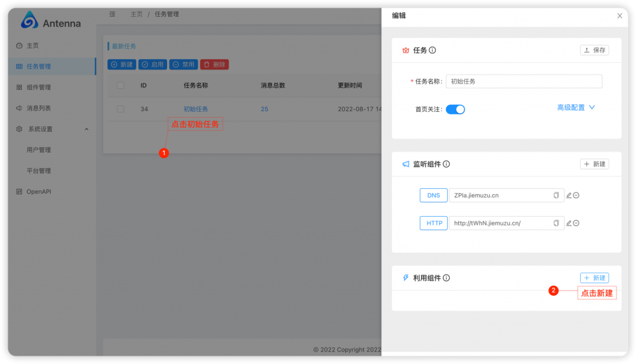Remove the DNS listener component
This screenshot has width=636, height=364.
pos(576,195)
